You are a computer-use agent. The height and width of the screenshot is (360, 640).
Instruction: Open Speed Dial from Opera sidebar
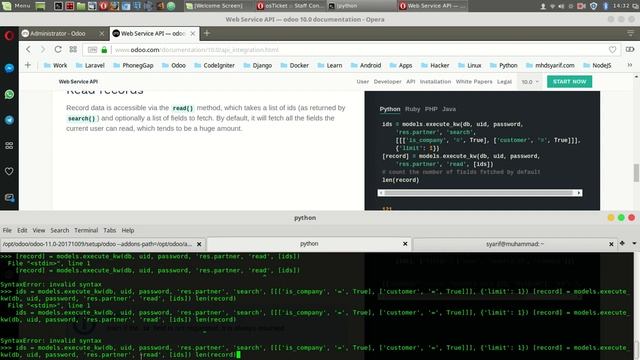[9, 146]
